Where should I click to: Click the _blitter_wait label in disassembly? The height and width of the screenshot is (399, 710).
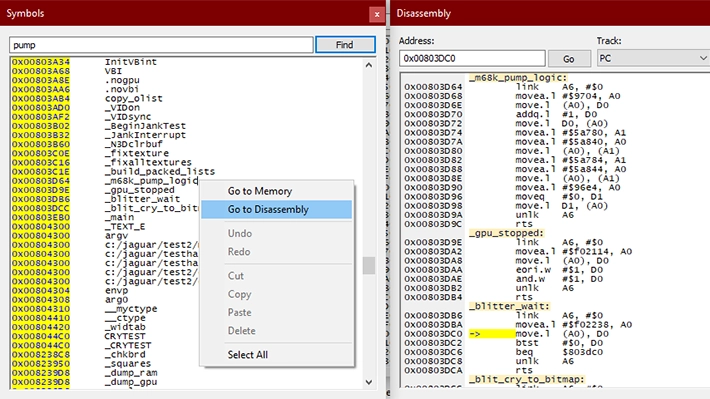click(x=509, y=306)
